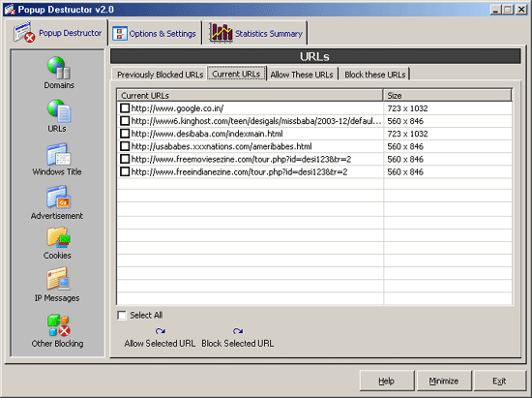Screen dimensions: 532x398
Task: Click the Allow Selected URL arrow icon
Action: point(161,331)
